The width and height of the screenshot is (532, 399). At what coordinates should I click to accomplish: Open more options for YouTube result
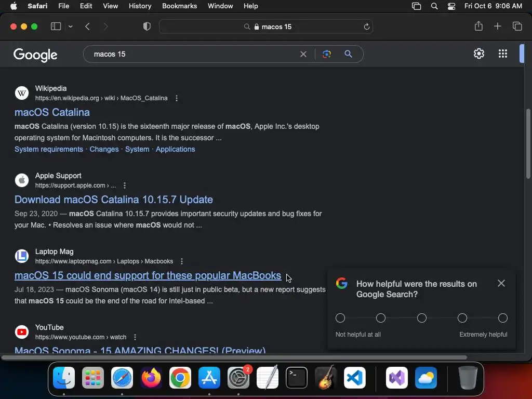[x=135, y=337]
